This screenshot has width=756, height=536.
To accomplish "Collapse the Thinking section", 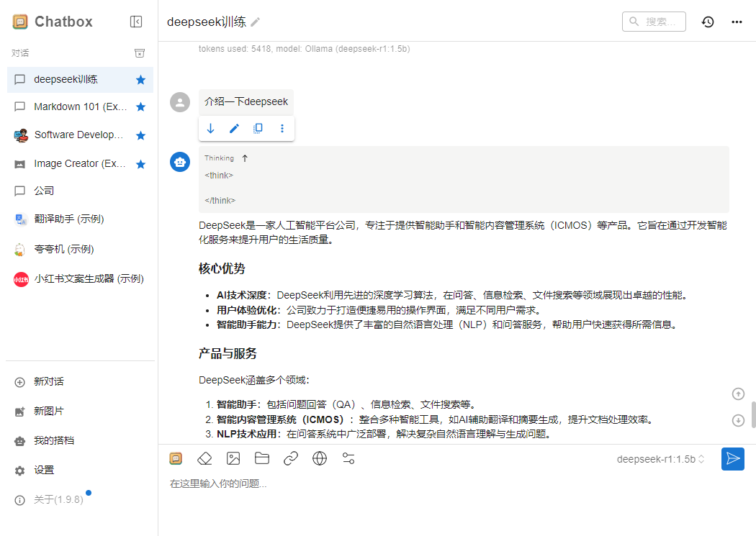I will click(245, 158).
